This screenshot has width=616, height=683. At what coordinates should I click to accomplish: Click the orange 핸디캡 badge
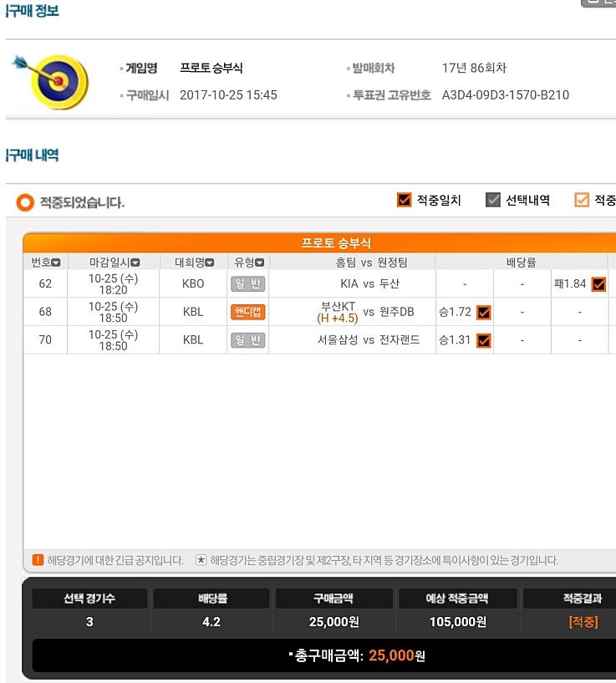248,312
